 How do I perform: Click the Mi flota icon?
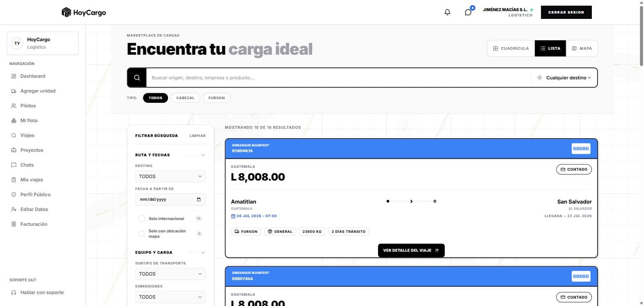[x=14, y=121]
